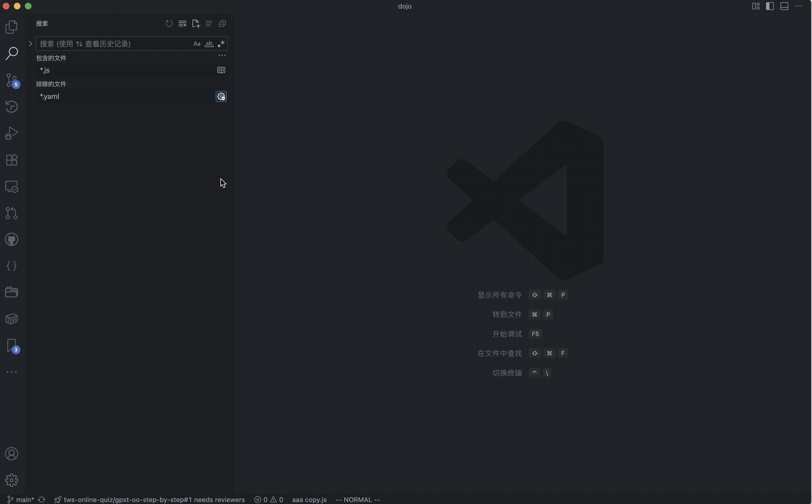This screenshot has height=504, width=812.
Task: Toggle use regular expression option
Action: (x=221, y=44)
